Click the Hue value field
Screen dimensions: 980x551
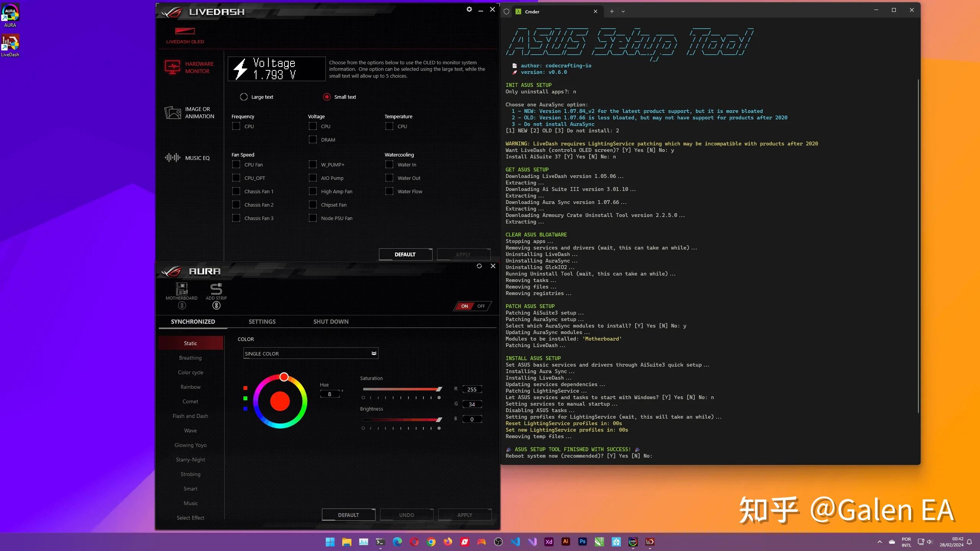click(330, 394)
